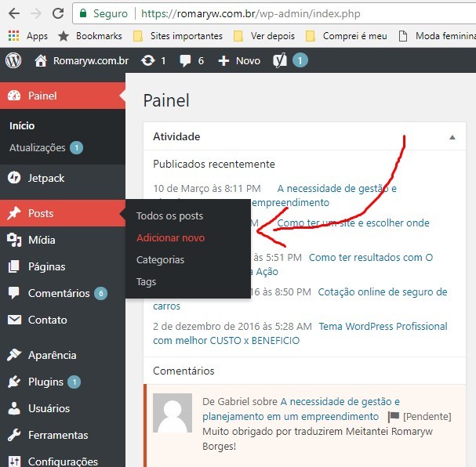This screenshot has width=476, height=467.
Task: Open Como ter resultados com O link
Action: (x=371, y=258)
